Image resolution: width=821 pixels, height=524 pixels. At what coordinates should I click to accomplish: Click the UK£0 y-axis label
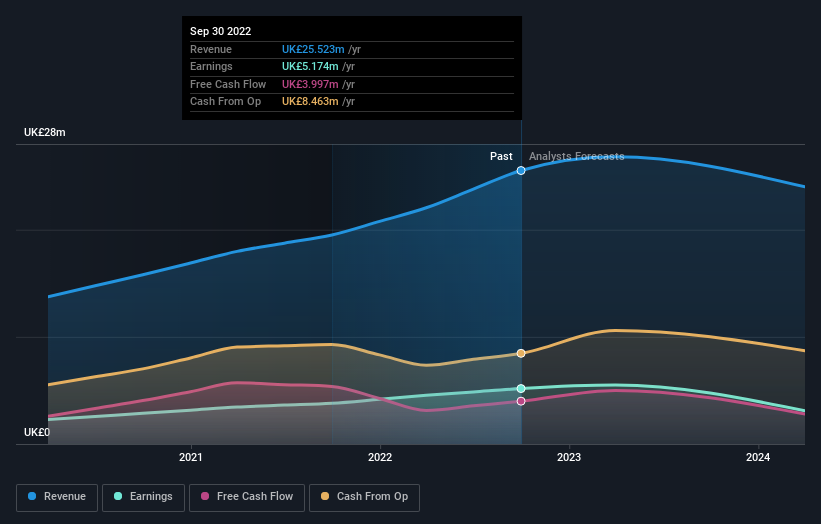pos(37,432)
